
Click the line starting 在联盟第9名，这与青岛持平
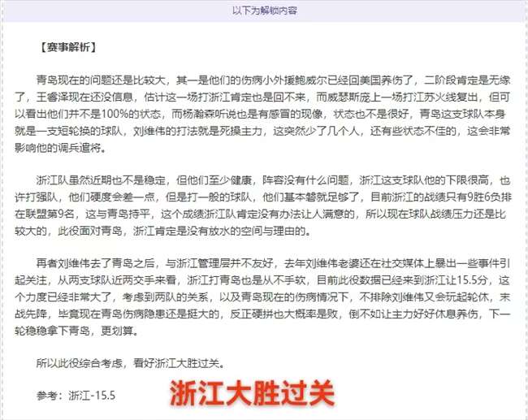pyautogui.click(x=260, y=214)
